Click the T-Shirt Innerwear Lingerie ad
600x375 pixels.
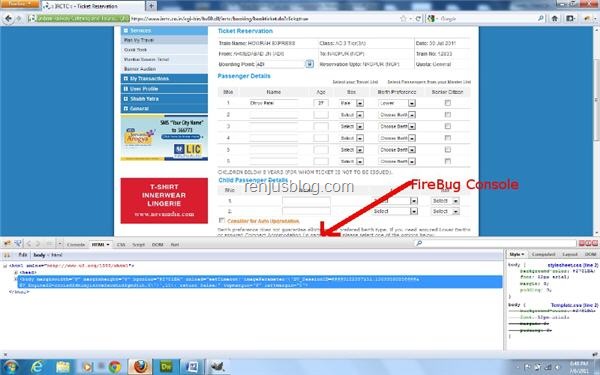[164, 201]
